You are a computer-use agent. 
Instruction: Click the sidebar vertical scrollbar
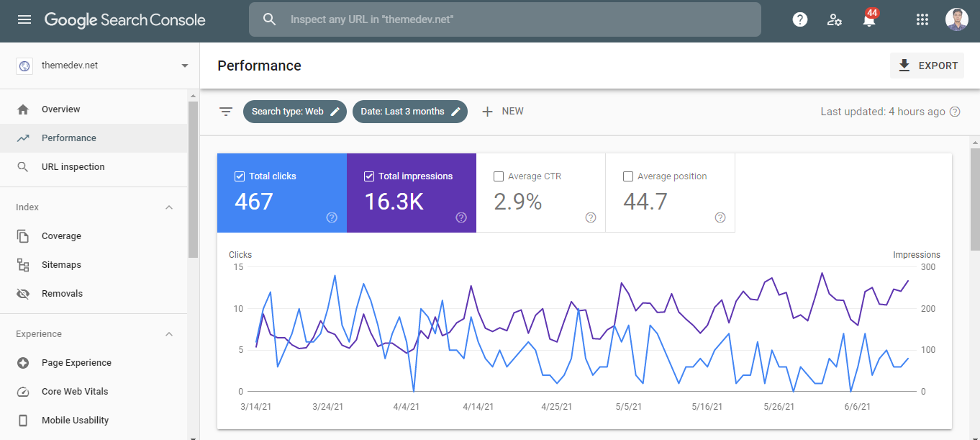tap(193, 180)
